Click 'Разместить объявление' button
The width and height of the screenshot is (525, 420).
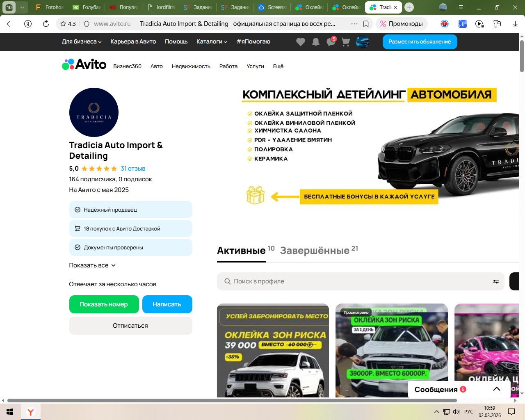pos(420,42)
